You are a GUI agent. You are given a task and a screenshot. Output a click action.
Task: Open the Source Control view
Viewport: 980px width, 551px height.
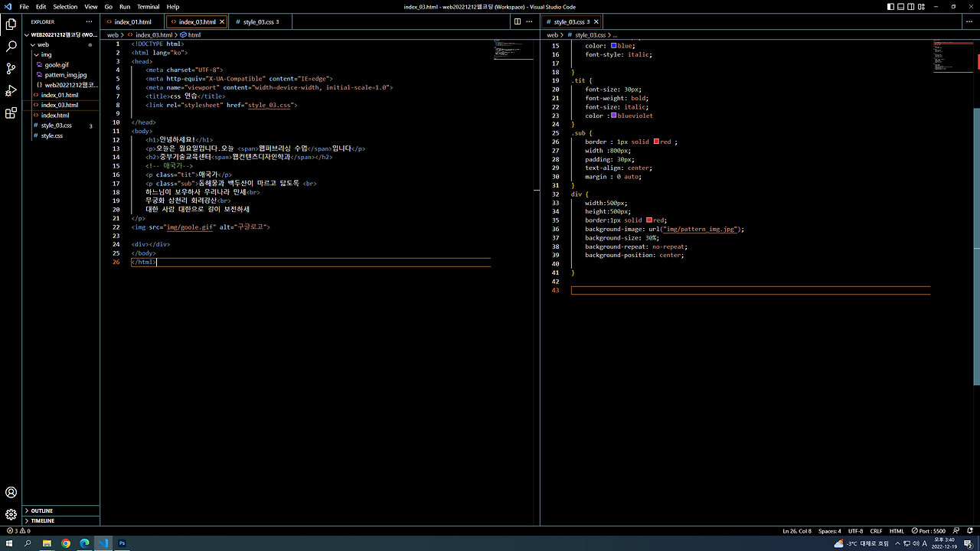(11, 69)
